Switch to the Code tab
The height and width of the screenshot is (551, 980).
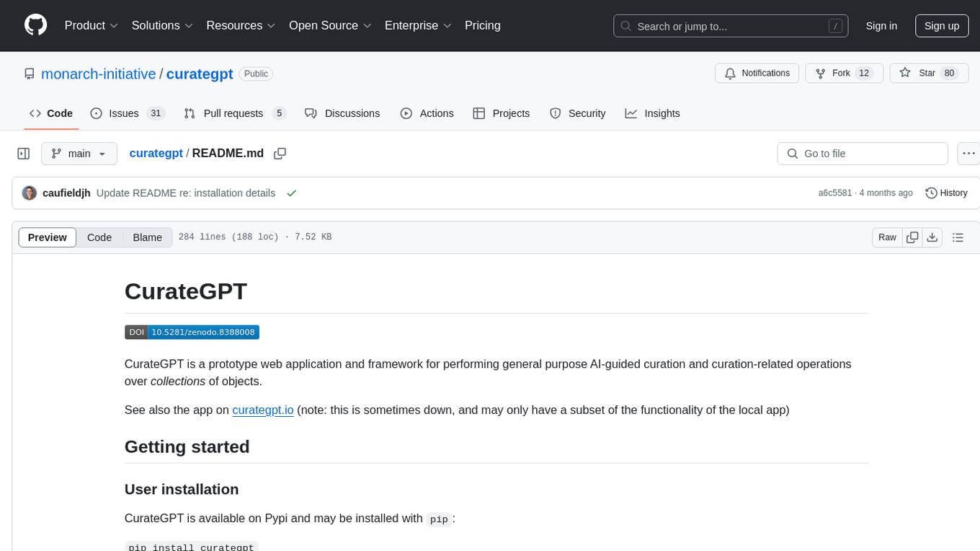[x=51, y=113]
